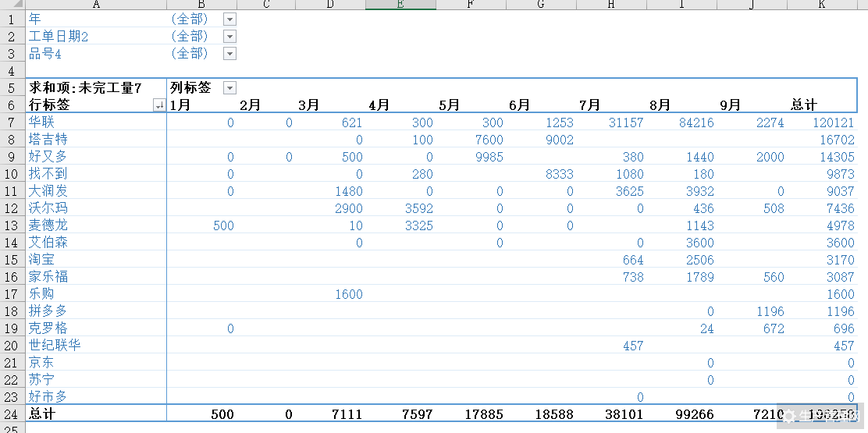
Task: Select the grand total 99266 cell
Action: [696, 413]
